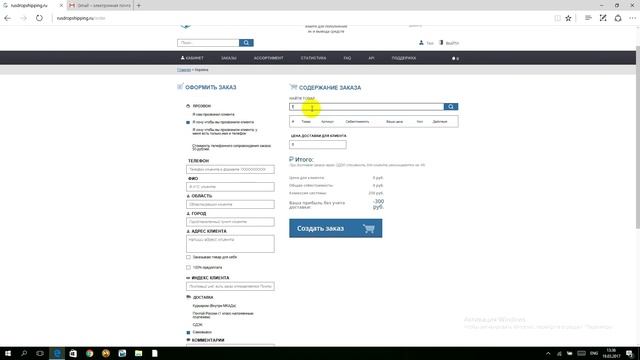This screenshot has height=360, width=640.
Task: Focus the Индекс клиента input field
Action: coord(230,287)
